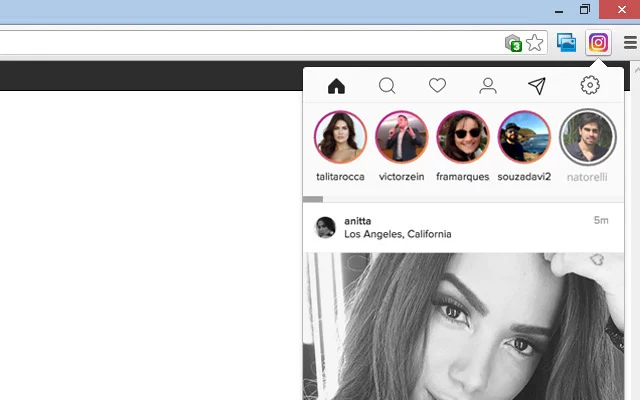Open the heart activity icon

[437, 85]
